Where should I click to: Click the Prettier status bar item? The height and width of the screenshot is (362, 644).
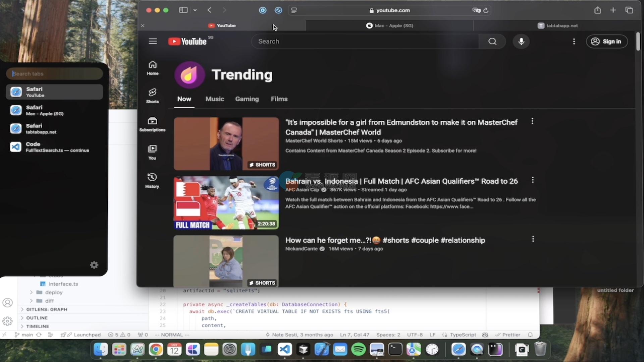pos(507,335)
